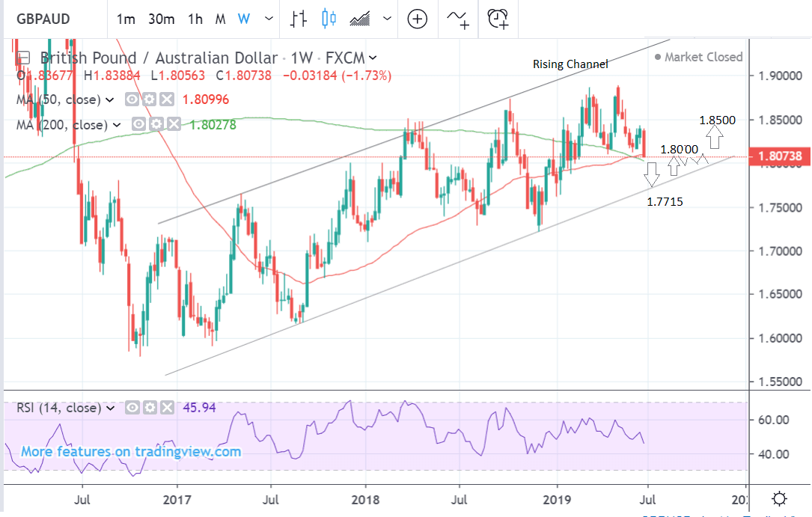This screenshot has width=812, height=517.
Task: Open chart settings gear at bottom right
Action: [x=779, y=498]
